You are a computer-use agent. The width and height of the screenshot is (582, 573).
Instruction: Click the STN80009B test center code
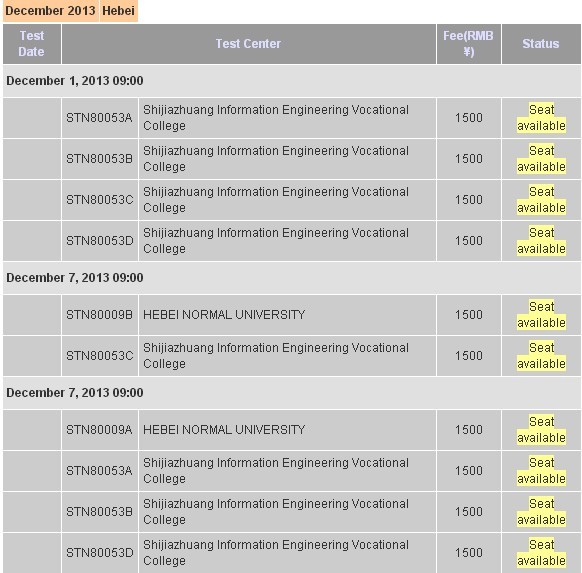point(99,315)
